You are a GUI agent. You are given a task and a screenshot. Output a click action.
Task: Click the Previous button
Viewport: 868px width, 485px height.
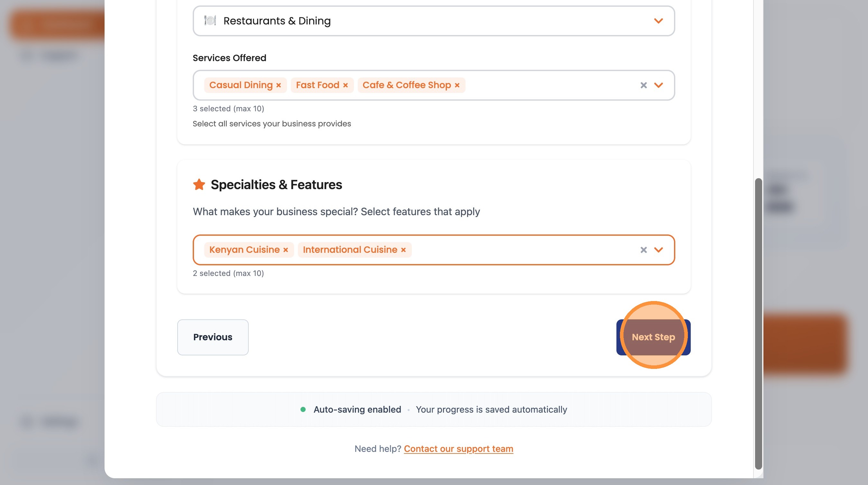coord(213,337)
